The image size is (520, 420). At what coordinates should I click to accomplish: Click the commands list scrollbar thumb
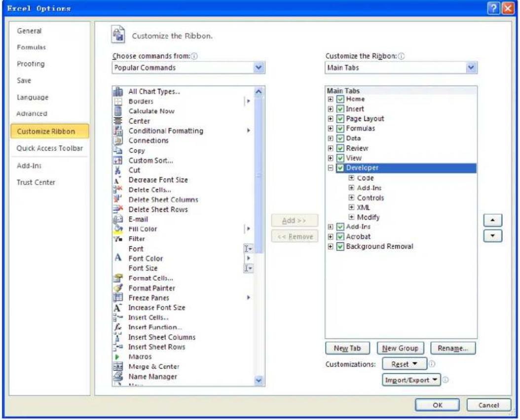pyautogui.click(x=259, y=175)
